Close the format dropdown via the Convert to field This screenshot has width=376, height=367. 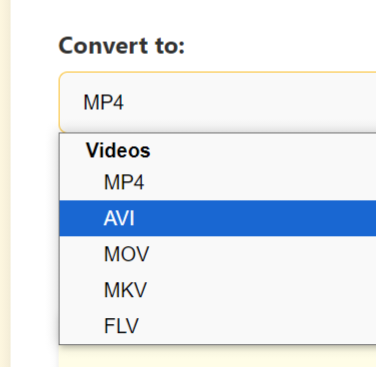click(218, 102)
